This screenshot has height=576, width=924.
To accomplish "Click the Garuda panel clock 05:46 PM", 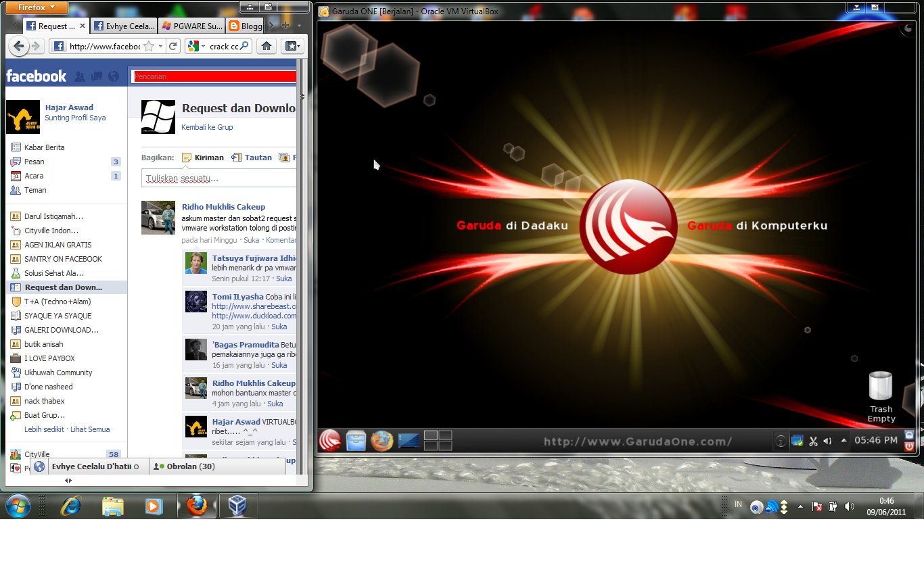I will (876, 440).
